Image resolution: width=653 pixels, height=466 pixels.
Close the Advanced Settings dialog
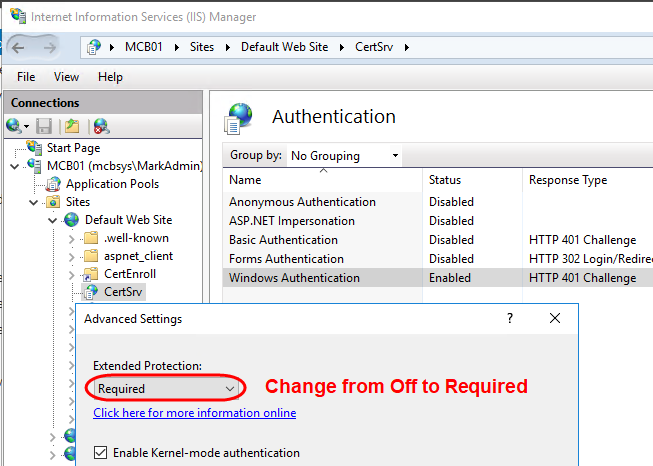555,318
